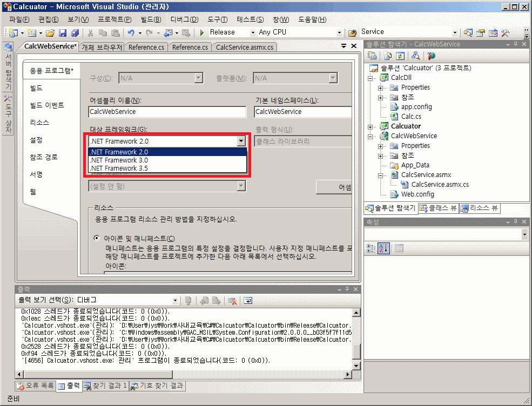Click the Save All stacked-floppies icon
Image resolution: width=532 pixels, height=406 pixels.
pos(75,32)
